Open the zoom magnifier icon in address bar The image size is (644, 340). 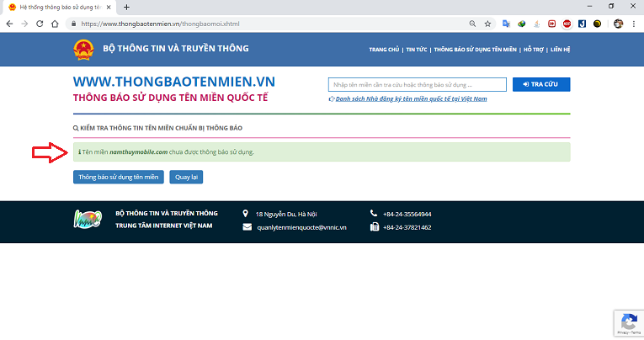[473, 24]
